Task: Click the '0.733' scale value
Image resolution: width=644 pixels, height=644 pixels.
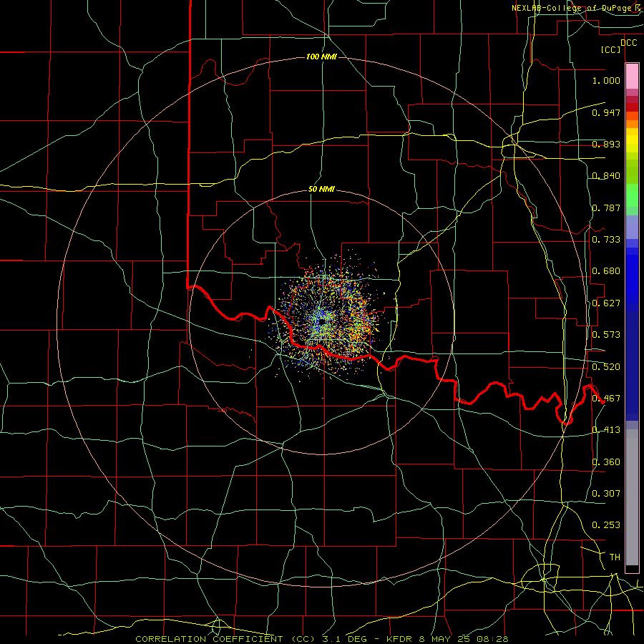Action: coord(606,240)
